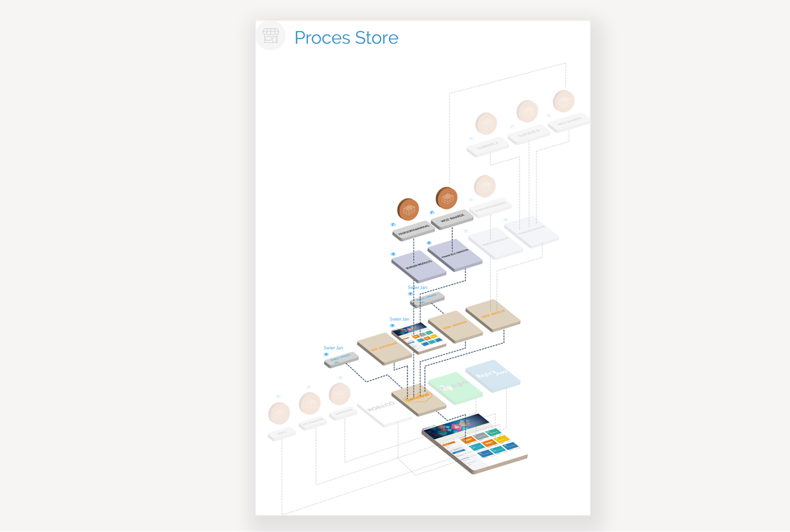Select the faded Regie3oxx tile
The width and height of the screenshot is (790, 532).
point(492,375)
